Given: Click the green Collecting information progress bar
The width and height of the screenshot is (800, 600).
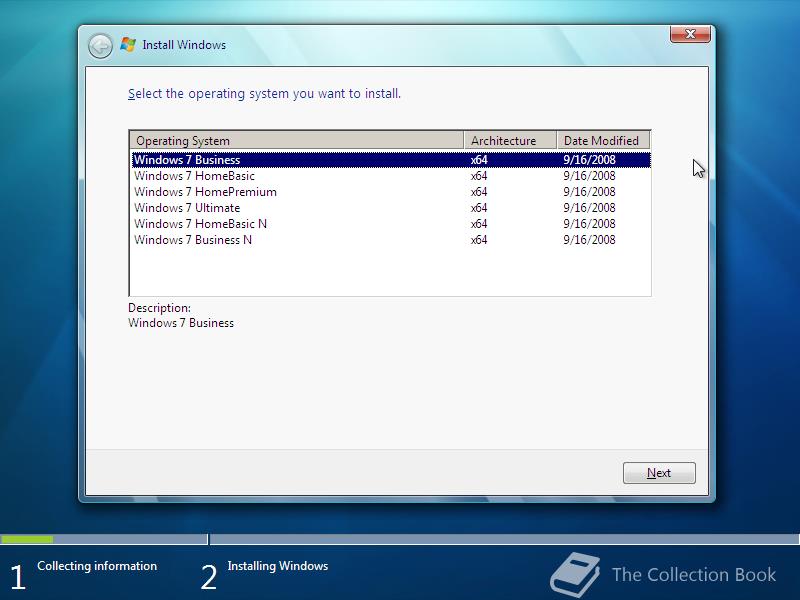Looking at the screenshot, I should click(x=27, y=539).
